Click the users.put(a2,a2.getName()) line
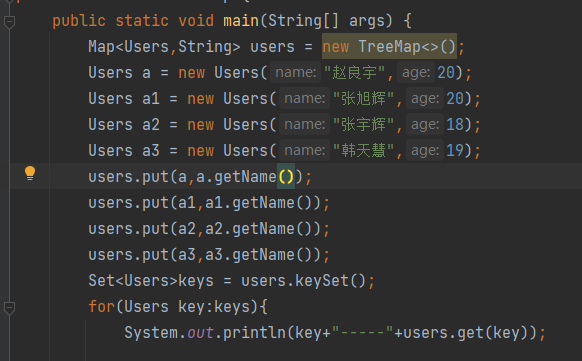The image size is (582, 361). point(209,229)
